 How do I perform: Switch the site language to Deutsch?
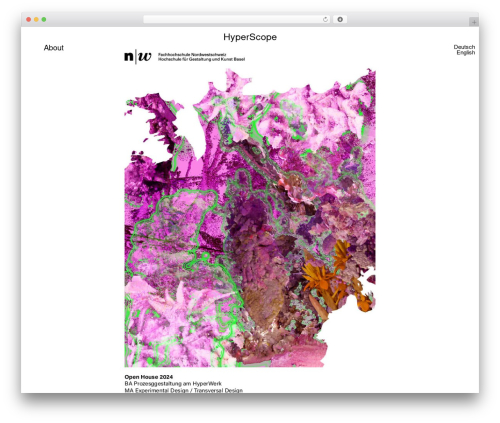(x=464, y=47)
